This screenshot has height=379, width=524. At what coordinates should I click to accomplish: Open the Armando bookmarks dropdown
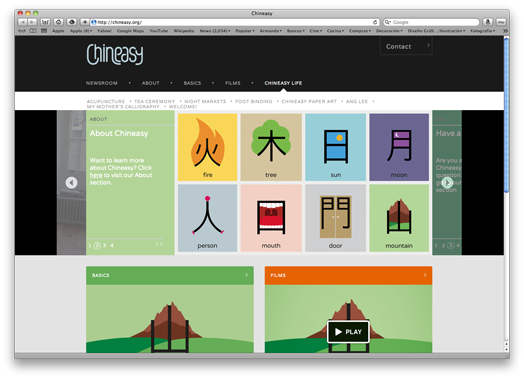pos(271,31)
